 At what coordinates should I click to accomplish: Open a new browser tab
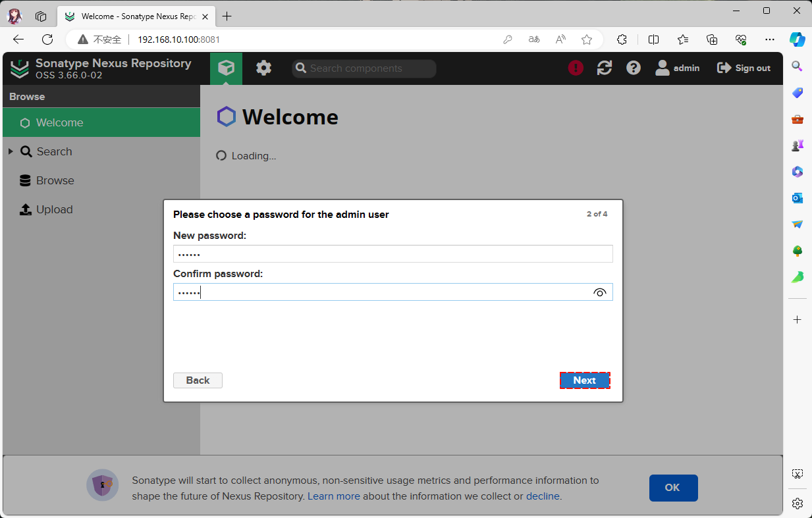point(227,16)
